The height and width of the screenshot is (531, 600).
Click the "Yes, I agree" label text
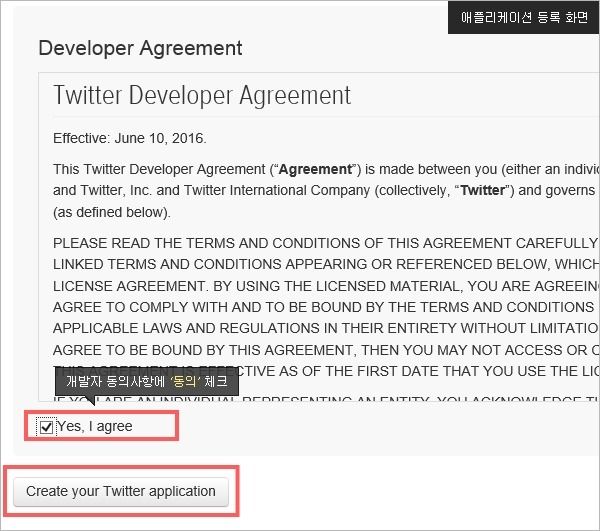pyautogui.click(x=95, y=426)
